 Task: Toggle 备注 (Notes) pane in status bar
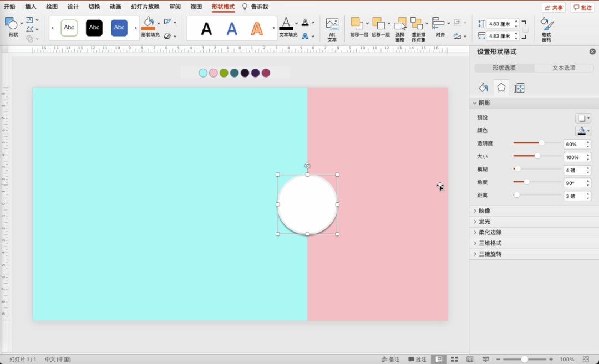point(390,360)
